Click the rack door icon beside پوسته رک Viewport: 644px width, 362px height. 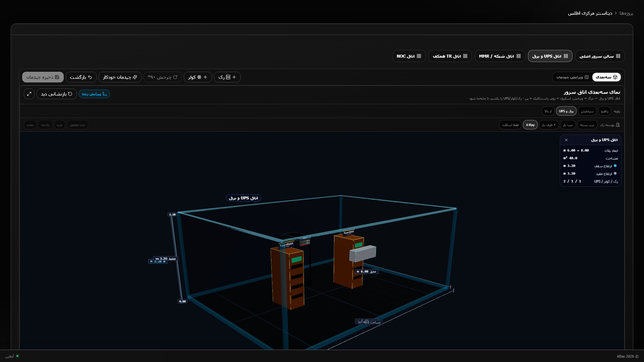coord(618,125)
